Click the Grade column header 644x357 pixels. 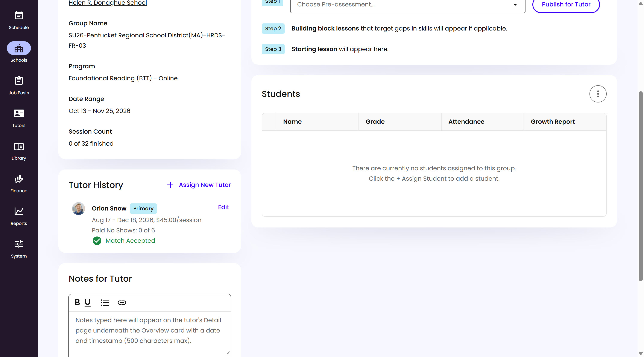point(400,122)
